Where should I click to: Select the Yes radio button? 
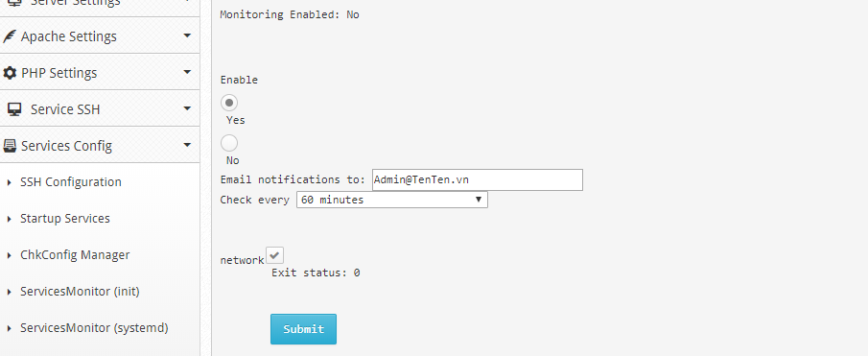(229, 103)
